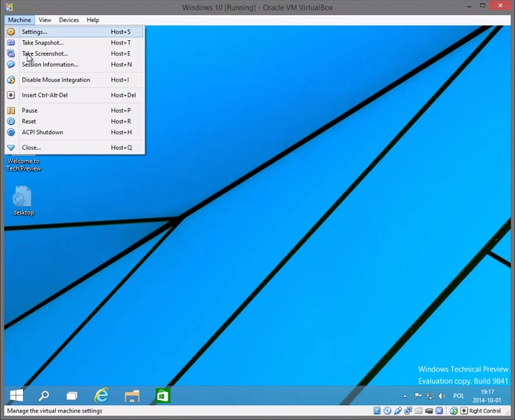Click the window resize grip in status bar
The image size is (515, 420).
[x=508, y=413]
